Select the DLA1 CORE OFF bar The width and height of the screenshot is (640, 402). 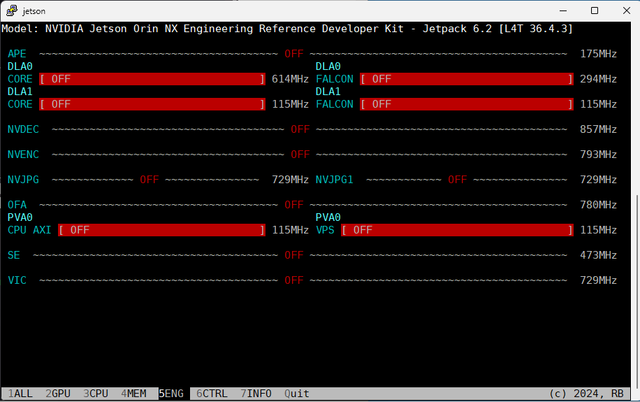pos(152,104)
